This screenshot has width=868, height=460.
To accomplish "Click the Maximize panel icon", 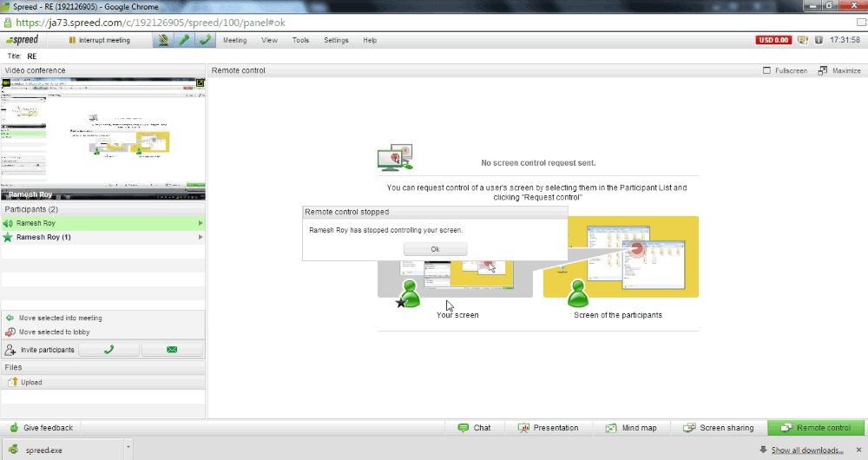I will (823, 70).
